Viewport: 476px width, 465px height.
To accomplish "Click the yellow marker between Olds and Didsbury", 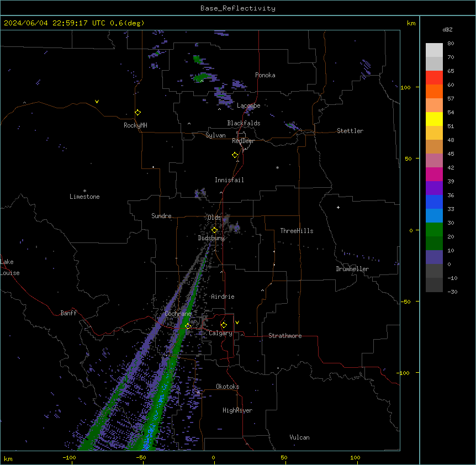I will pos(214,230).
